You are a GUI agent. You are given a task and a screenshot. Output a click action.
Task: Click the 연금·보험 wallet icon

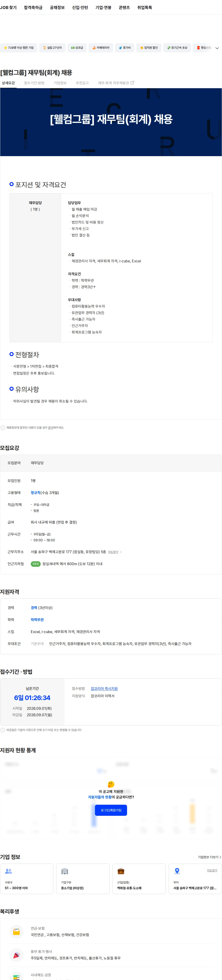point(16,932)
